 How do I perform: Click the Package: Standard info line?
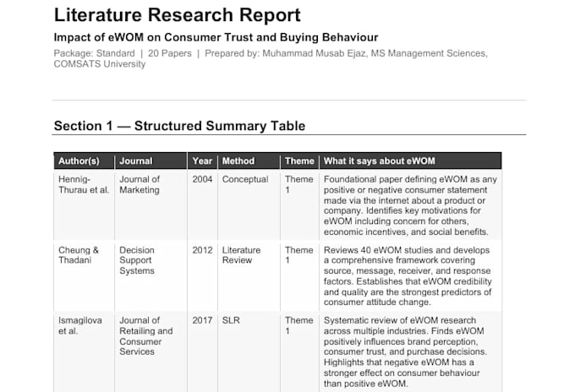(x=271, y=58)
